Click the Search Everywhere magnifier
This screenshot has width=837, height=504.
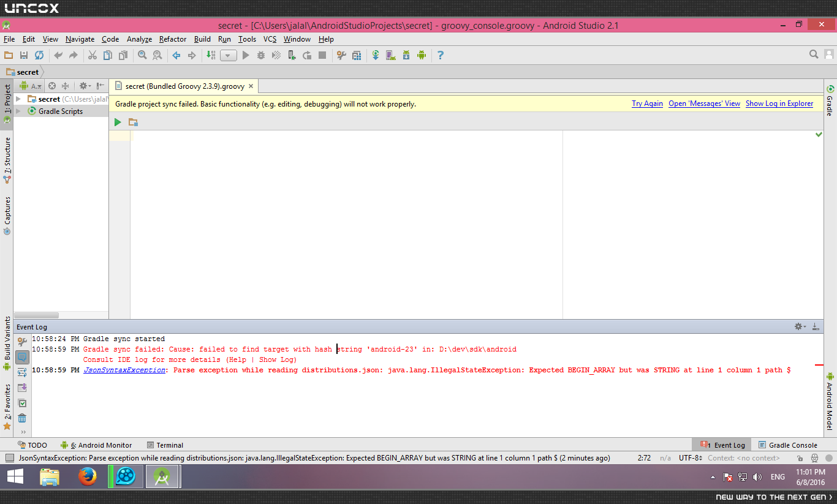[x=814, y=55]
